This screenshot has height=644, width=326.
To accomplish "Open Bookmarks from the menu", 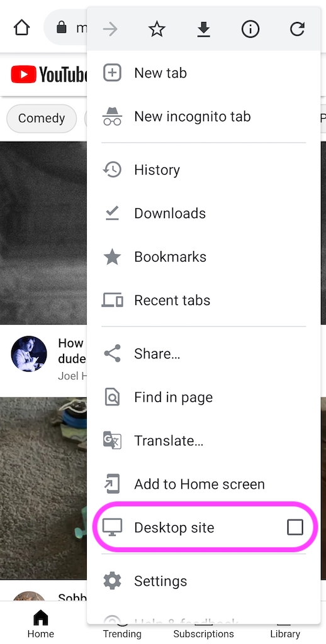I will 203,257.
